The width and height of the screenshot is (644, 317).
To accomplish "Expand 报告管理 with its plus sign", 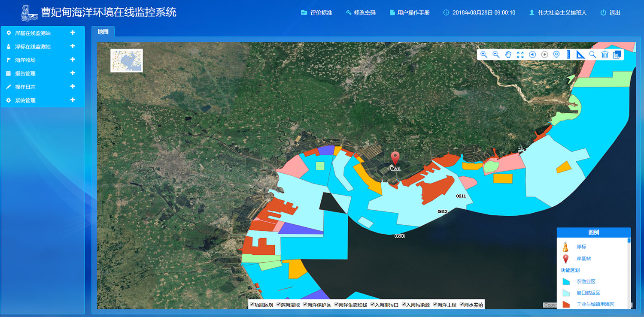I will pos(73,73).
